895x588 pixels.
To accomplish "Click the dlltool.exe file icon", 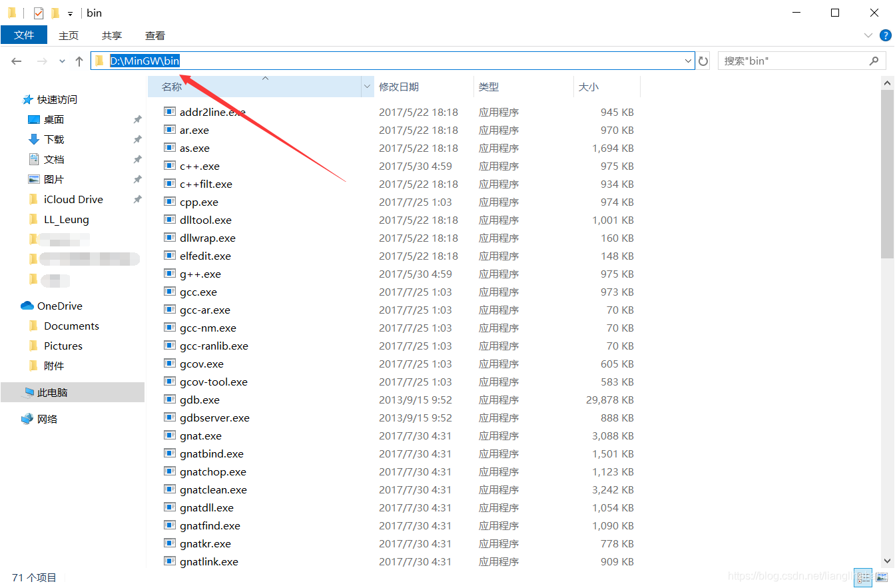I will (x=169, y=220).
